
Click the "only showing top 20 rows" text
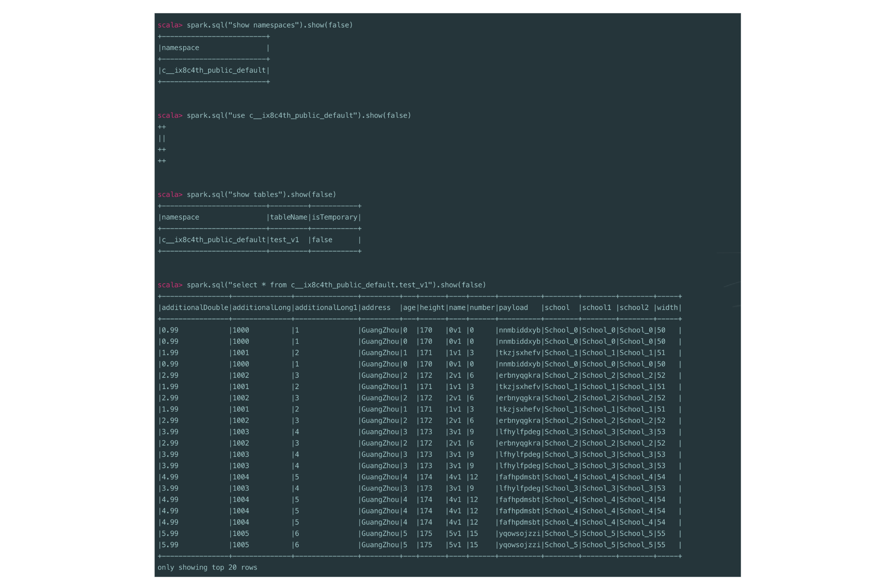click(x=207, y=568)
